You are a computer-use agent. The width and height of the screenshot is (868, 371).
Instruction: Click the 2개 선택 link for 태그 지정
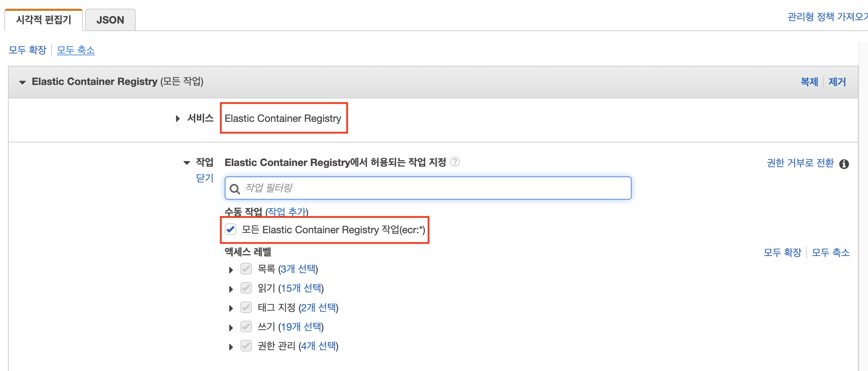pyautogui.click(x=319, y=308)
